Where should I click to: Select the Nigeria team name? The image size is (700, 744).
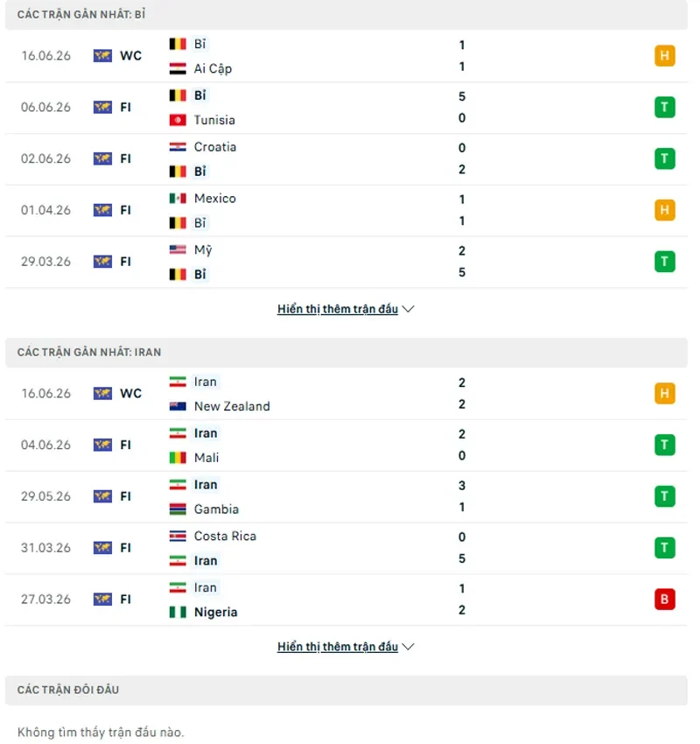click(216, 612)
